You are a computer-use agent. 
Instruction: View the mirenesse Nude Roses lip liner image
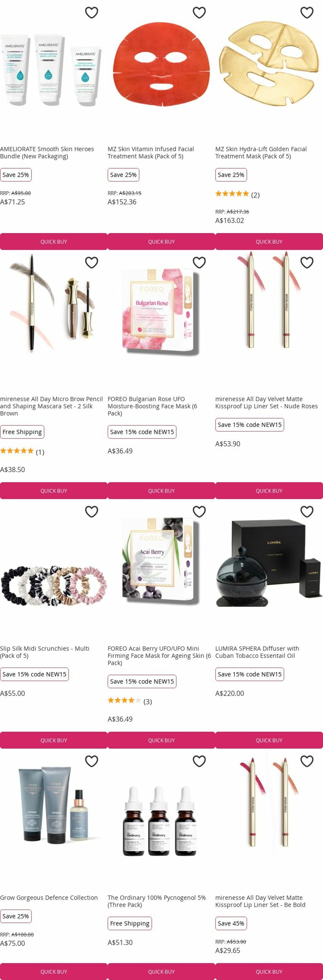click(269, 301)
